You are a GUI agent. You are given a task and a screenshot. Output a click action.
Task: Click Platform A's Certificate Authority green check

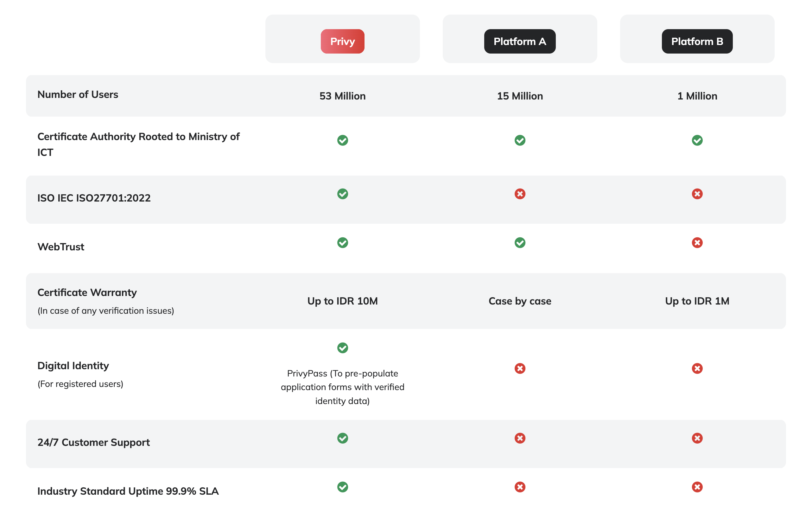pos(520,140)
